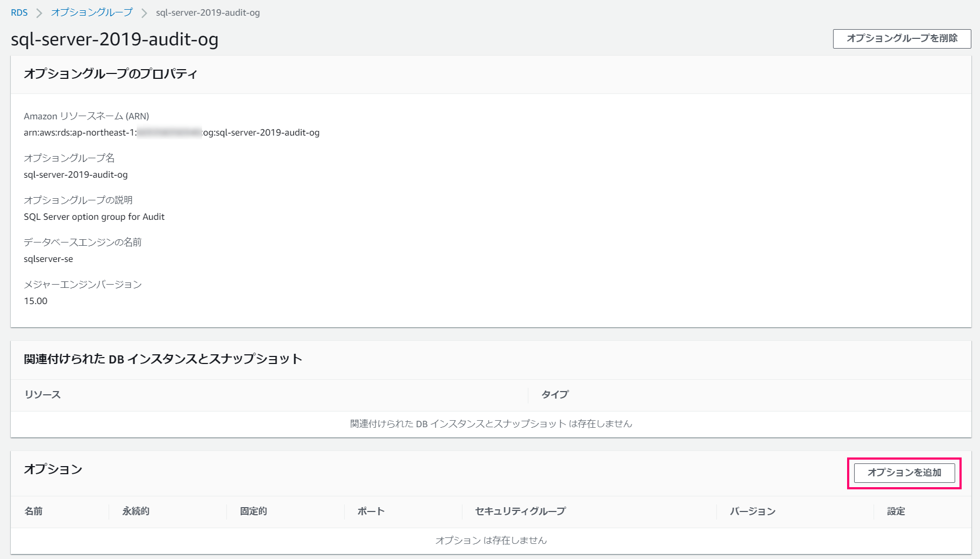Click the オプショングループを削除 button

point(901,38)
